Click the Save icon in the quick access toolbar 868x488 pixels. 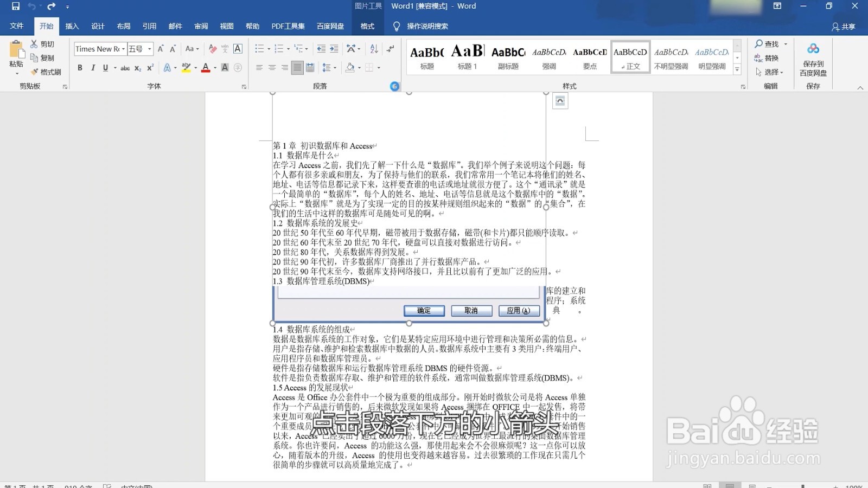15,7
